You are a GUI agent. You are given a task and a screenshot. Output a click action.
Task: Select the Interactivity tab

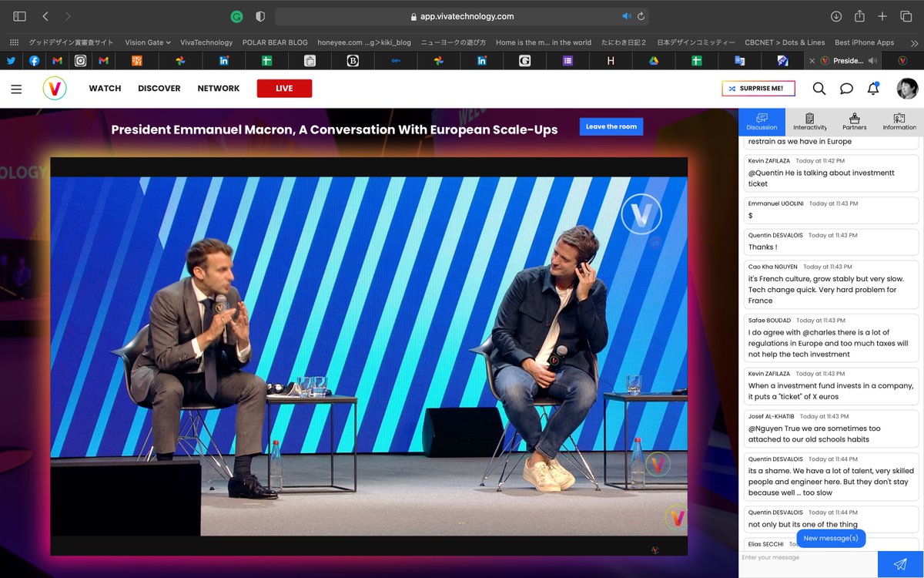pos(810,122)
